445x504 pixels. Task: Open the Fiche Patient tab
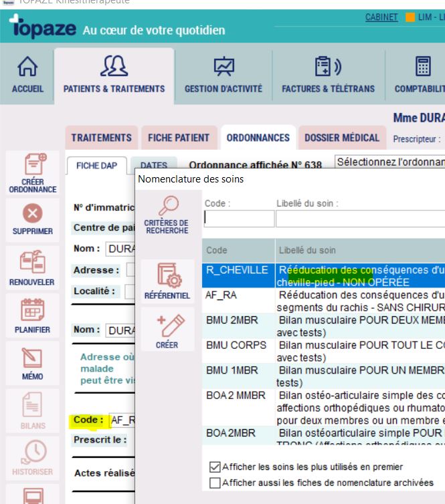179,138
